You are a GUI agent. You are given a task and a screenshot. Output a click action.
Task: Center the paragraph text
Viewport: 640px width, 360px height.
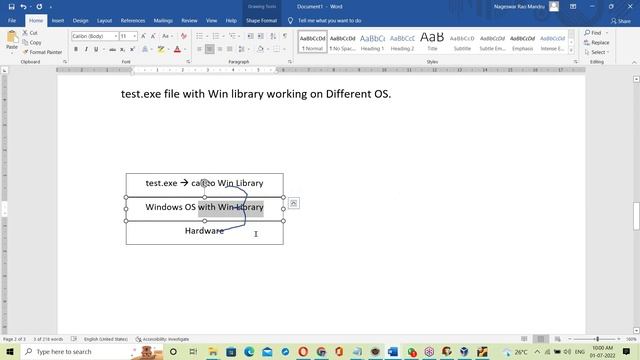pyautogui.click(x=209, y=49)
